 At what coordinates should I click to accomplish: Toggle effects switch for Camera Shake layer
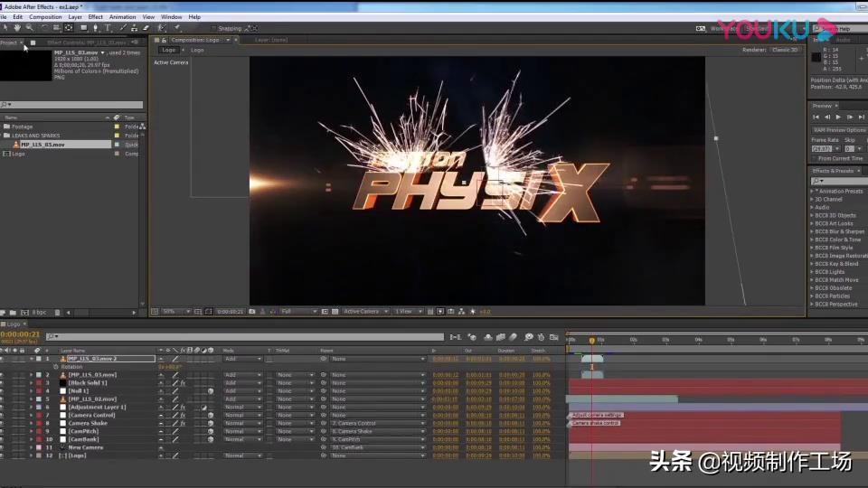tap(183, 423)
